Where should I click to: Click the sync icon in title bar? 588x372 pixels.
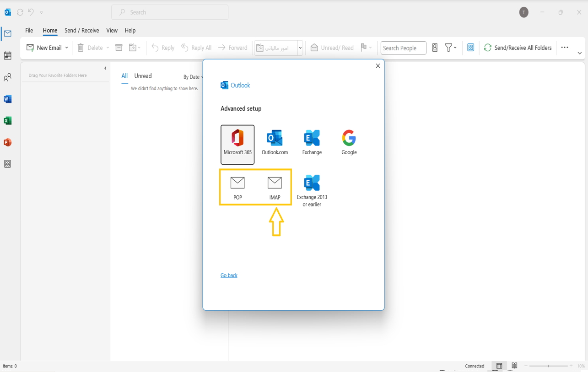20,12
